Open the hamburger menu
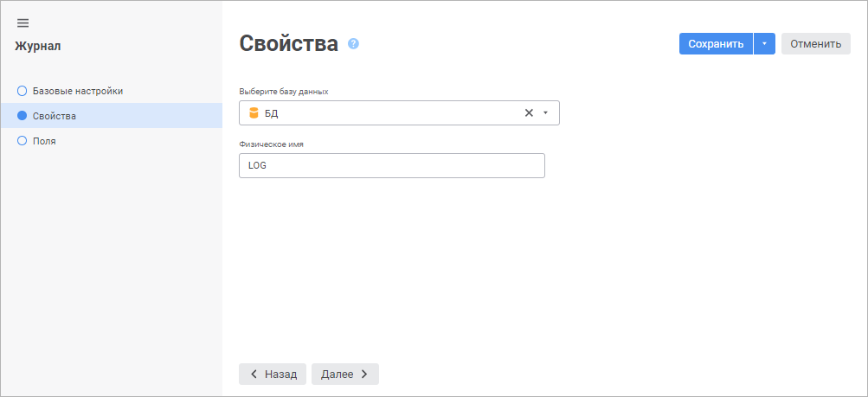Screen dimensions: 868x397 point(23,22)
